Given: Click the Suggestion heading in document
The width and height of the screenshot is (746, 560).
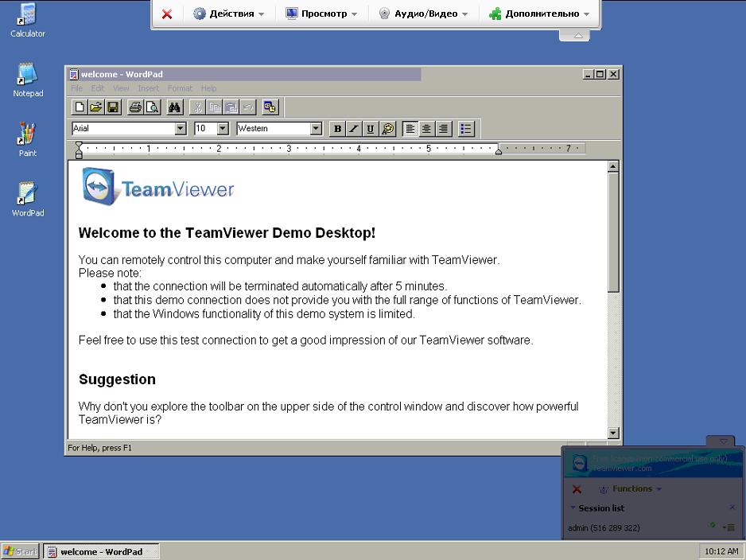Looking at the screenshot, I should [117, 379].
